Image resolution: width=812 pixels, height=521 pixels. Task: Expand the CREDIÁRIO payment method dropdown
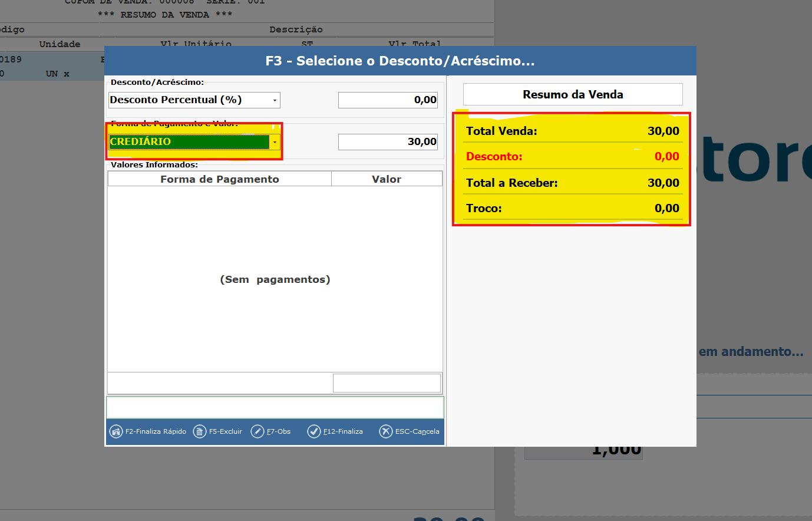click(x=275, y=142)
